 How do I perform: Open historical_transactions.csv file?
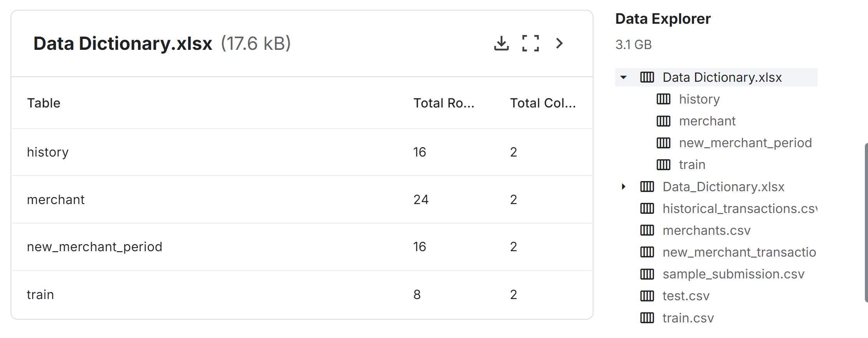pyautogui.click(x=739, y=209)
